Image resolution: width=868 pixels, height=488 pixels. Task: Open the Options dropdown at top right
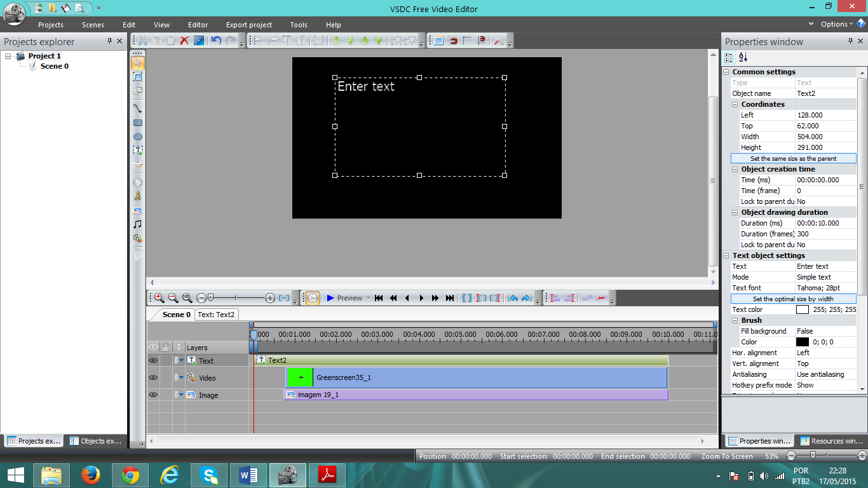(837, 24)
